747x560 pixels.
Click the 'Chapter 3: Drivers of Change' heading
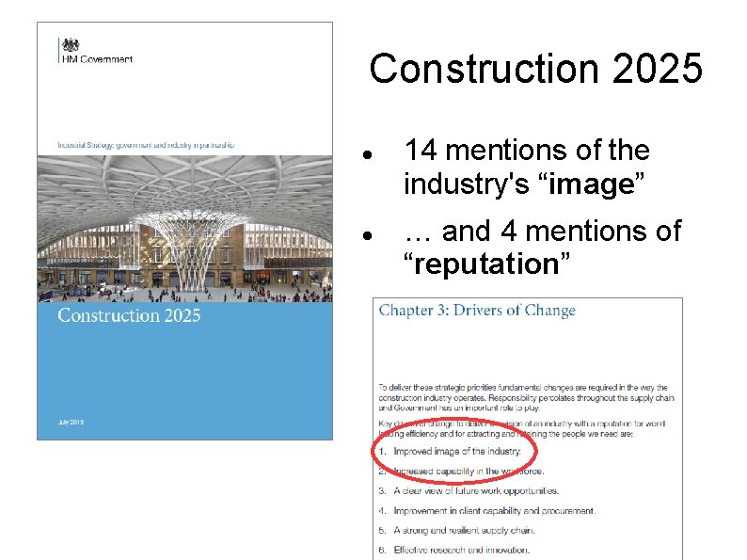click(x=477, y=311)
